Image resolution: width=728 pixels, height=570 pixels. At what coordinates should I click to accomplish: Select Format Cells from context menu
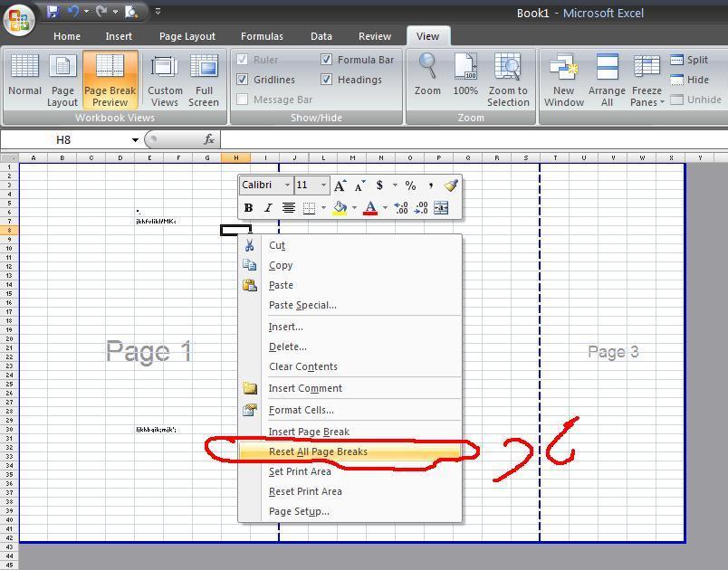pyautogui.click(x=301, y=410)
